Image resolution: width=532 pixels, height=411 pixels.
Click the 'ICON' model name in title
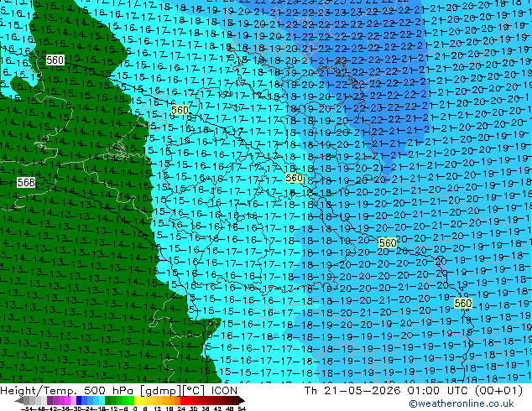(x=224, y=390)
